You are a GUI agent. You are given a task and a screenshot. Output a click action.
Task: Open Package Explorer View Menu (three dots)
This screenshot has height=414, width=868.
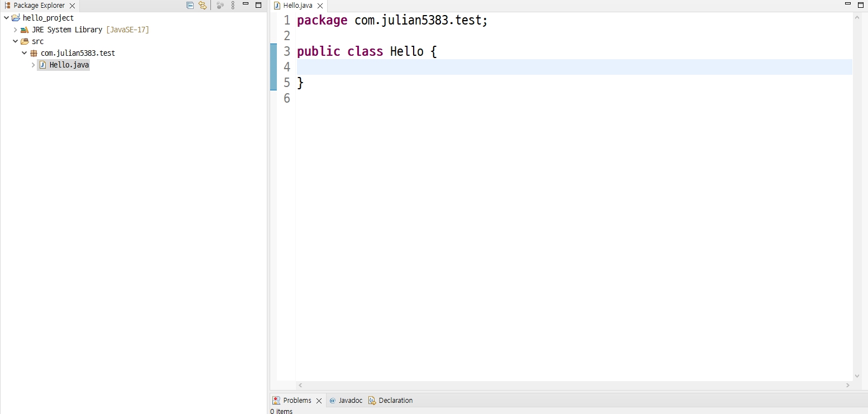[x=233, y=5]
